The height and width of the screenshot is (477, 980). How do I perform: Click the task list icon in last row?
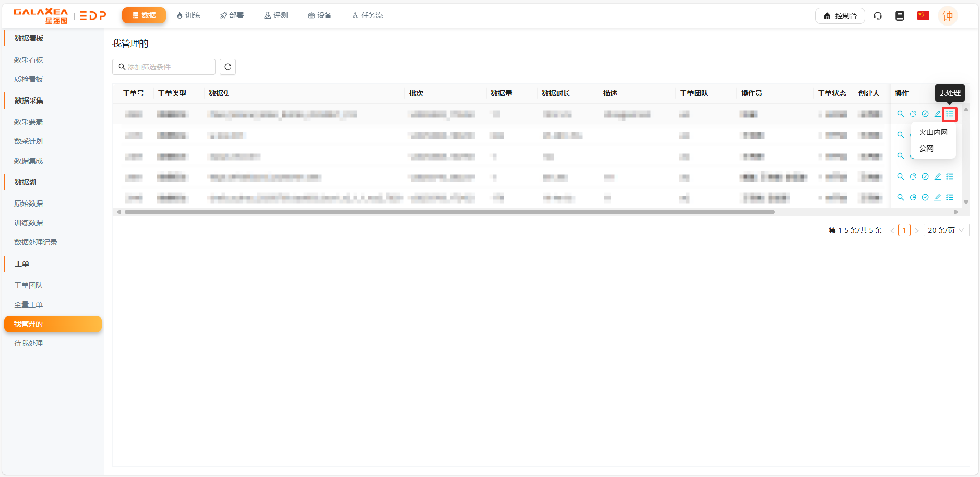tap(950, 197)
